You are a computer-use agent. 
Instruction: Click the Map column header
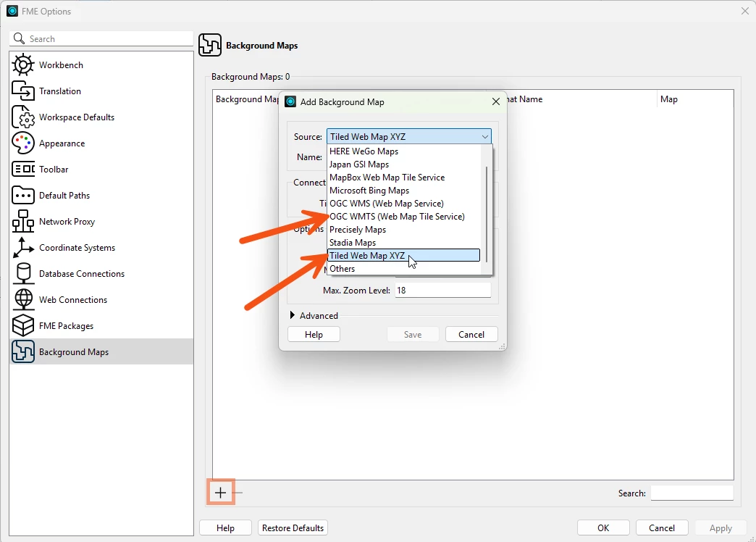pos(695,99)
